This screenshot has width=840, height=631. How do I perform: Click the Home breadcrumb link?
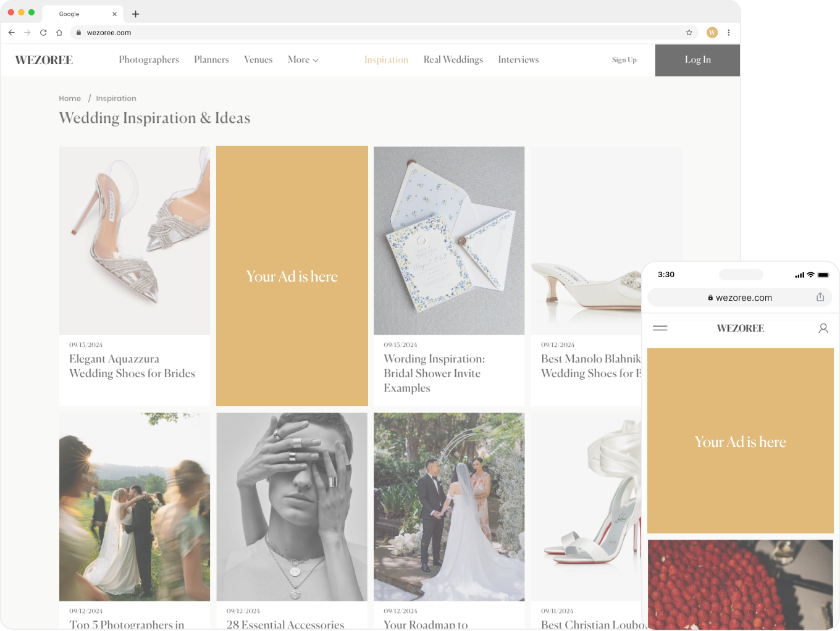70,98
